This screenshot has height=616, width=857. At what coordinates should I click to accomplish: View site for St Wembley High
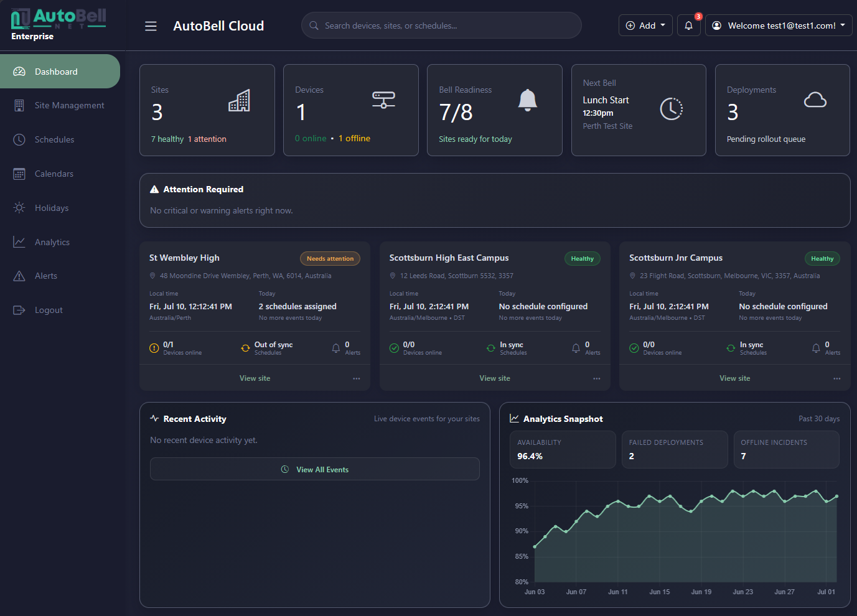[255, 378]
